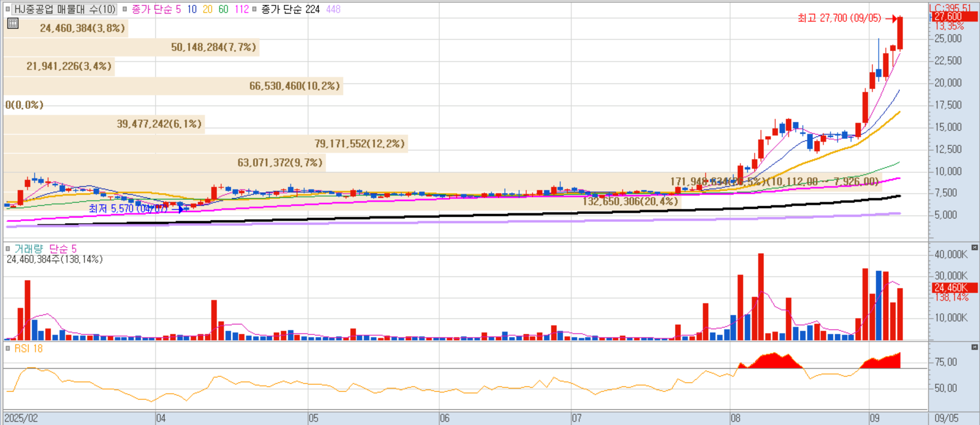Toggle the square before RSI 18 legend
Viewport: 980px width, 425px height.
pos(8,349)
